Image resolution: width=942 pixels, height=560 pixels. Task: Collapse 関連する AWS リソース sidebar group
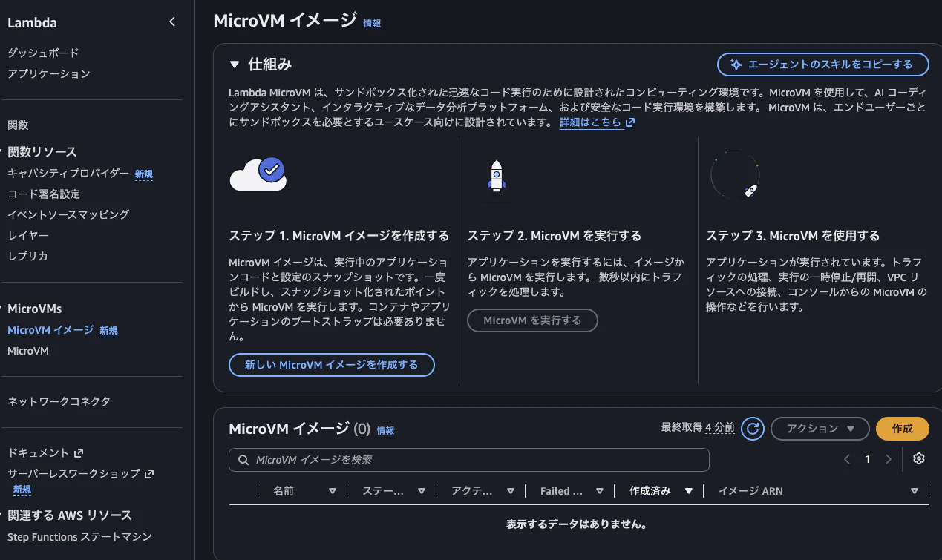(2, 515)
